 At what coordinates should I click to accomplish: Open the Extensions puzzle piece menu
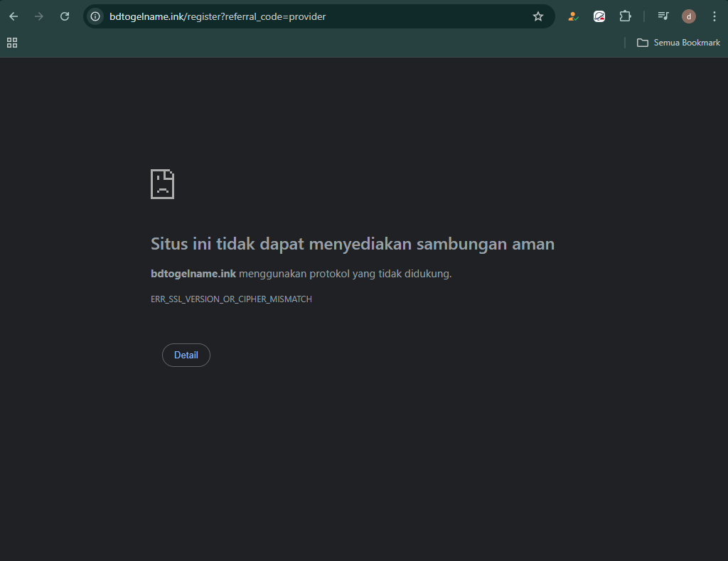[626, 17]
